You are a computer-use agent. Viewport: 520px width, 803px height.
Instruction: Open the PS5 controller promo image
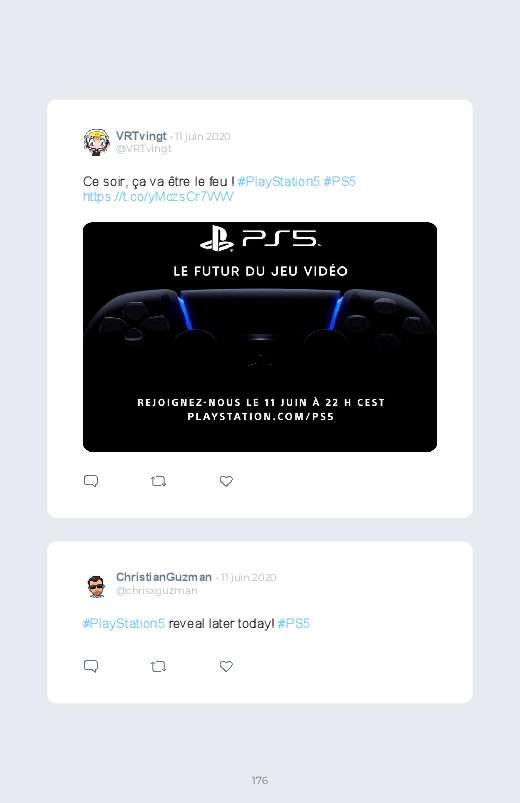tap(260, 337)
